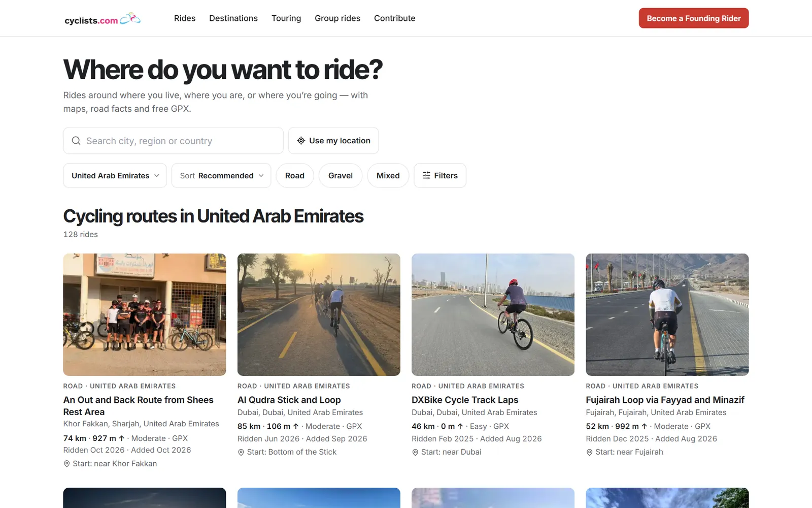Click the pin icon beside Start: near Khor Fakkan

point(66,464)
